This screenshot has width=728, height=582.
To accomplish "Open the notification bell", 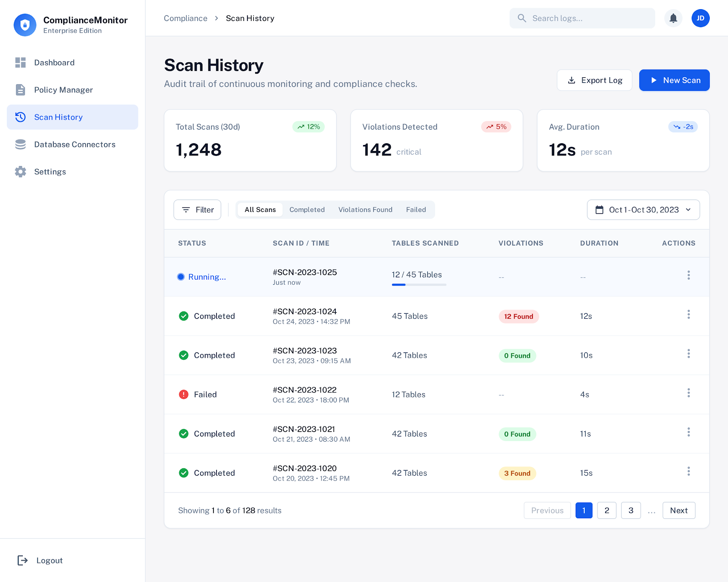I will [x=673, y=18].
